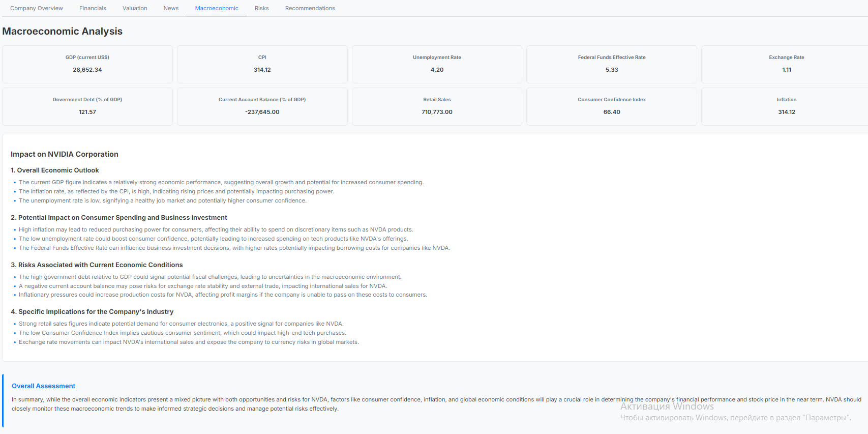Select the Consumer Confidence Index card

(612, 106)
